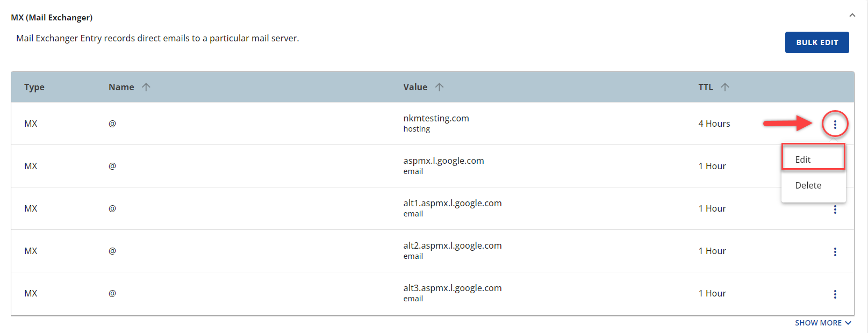The height and width of the screenshot is (333, 868).
Task: Click the Type column header
Action: pos(34,87)
